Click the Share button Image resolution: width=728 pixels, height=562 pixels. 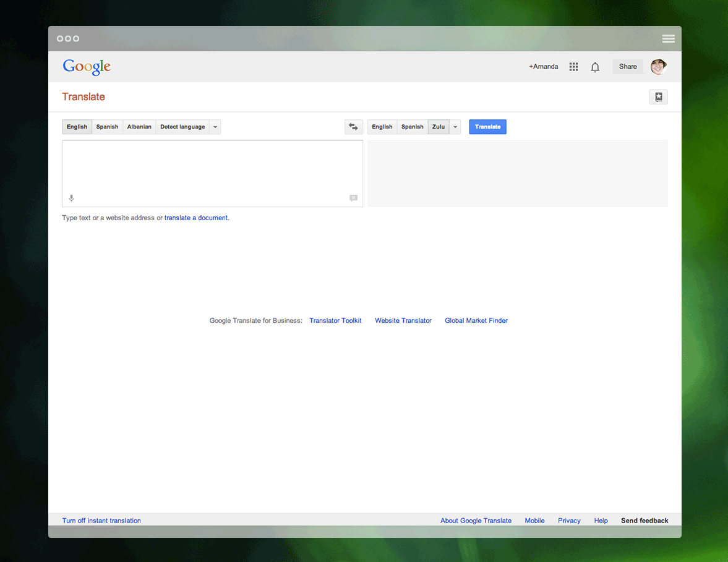tap(628, 67)
